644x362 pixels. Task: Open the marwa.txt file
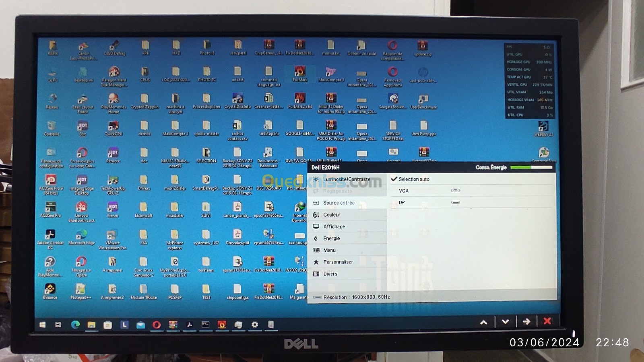coord(330,48)
